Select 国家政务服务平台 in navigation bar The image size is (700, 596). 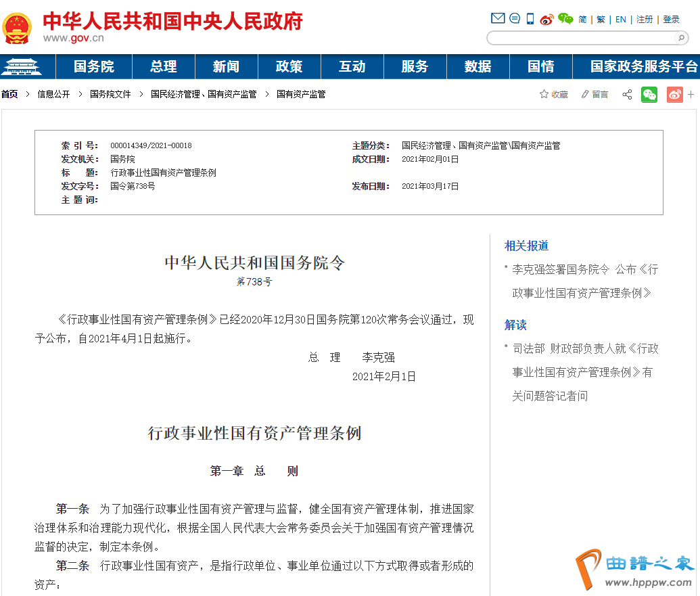point(643,67)
